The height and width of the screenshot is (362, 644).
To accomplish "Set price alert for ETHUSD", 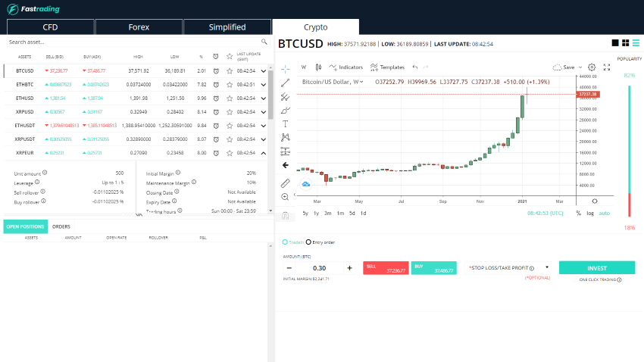I will click(216, 98).
